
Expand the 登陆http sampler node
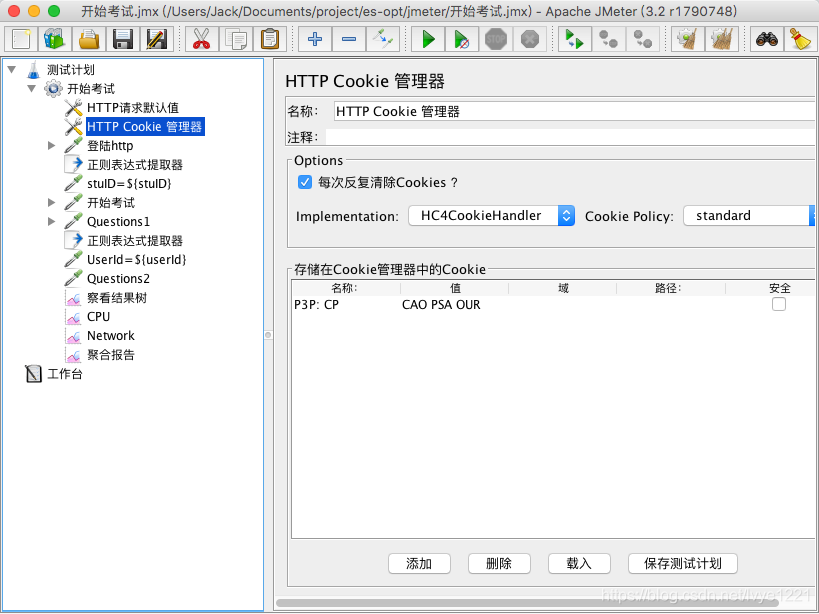coord(51,145)
